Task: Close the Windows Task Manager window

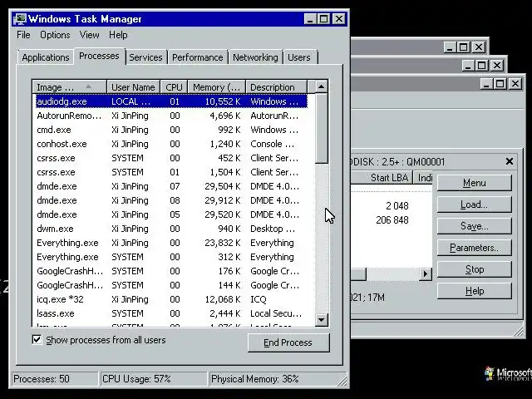Action: coord(339,18)
